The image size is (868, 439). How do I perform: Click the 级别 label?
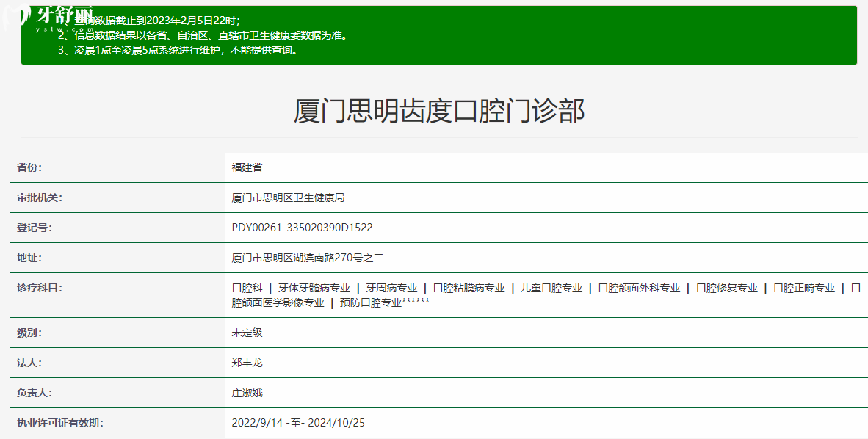coord(29,333)
